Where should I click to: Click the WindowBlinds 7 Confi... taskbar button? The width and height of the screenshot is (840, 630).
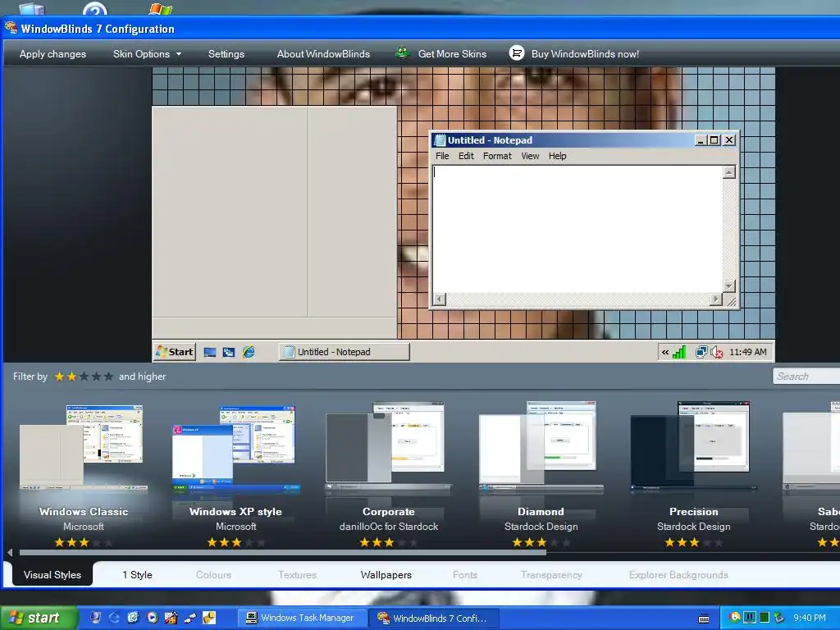click(434, 618)
